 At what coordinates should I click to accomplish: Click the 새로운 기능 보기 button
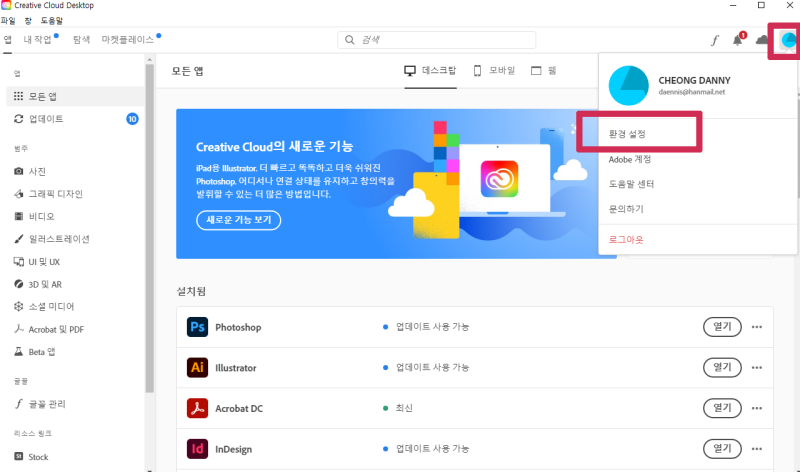[238, 220]
